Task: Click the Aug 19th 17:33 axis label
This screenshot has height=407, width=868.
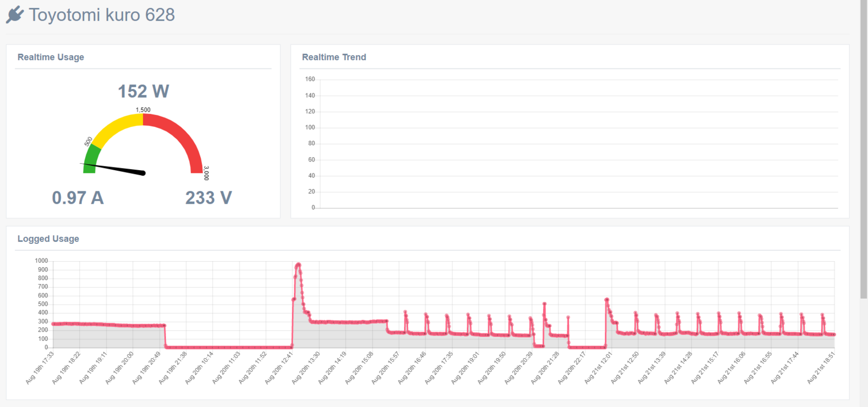Action: (40, 368)
